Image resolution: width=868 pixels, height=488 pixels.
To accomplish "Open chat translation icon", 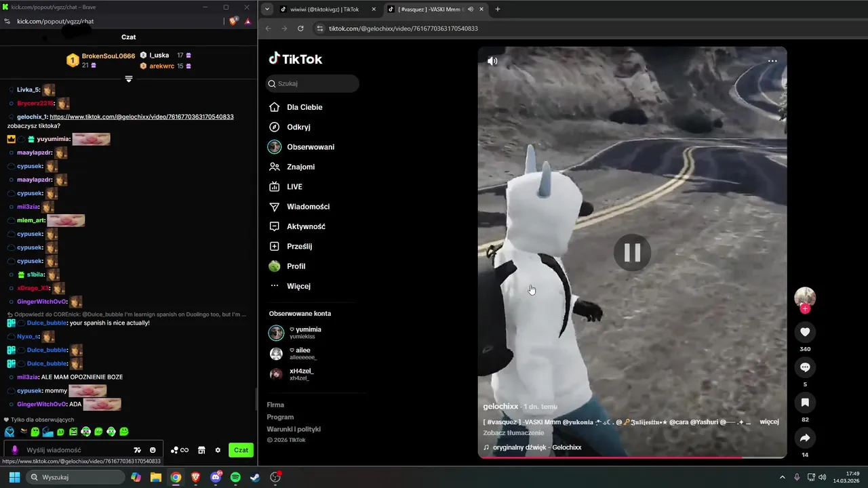I will point(138,450).
